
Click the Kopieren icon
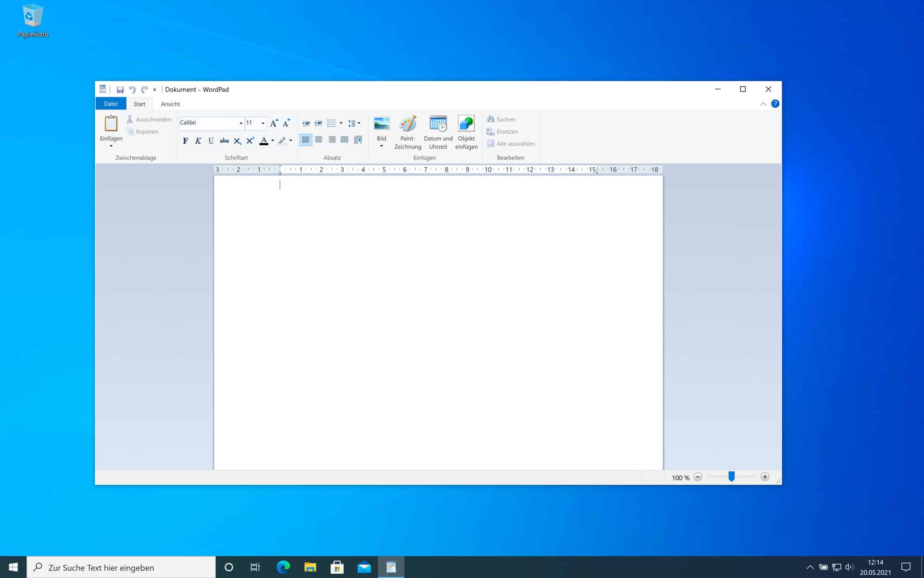(131, 131)
